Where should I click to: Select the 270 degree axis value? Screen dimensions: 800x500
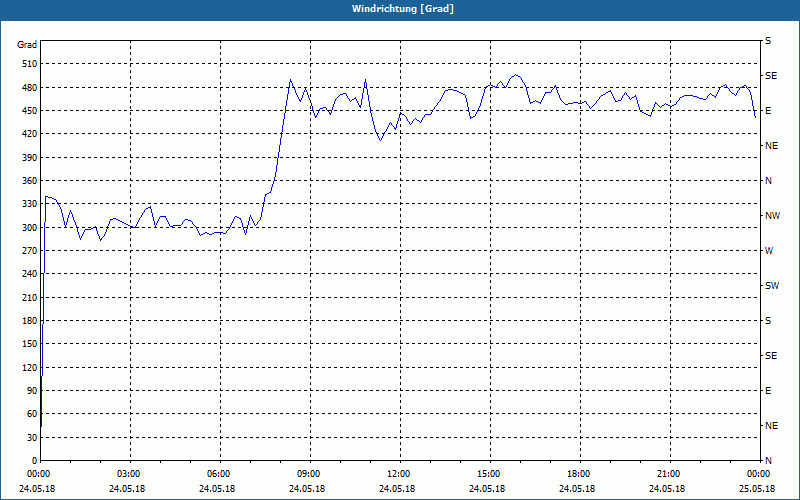tap(30, 251)
